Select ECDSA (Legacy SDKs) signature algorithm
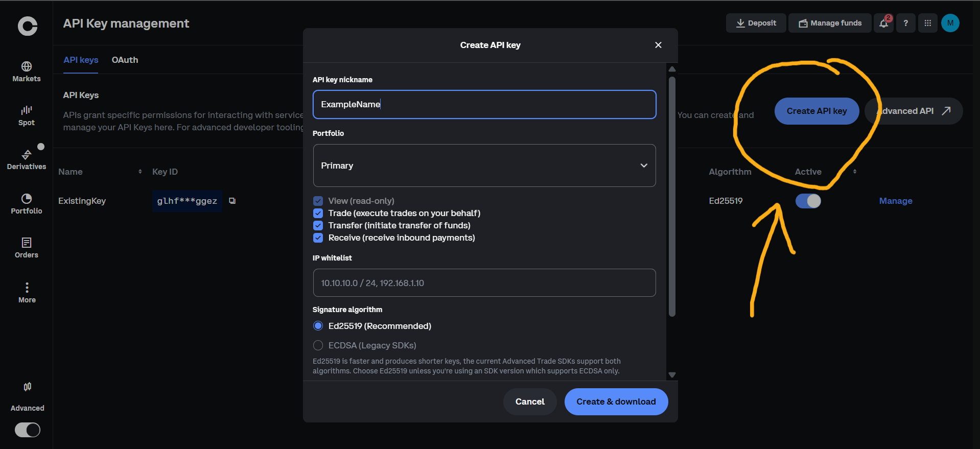 (318, 345)
